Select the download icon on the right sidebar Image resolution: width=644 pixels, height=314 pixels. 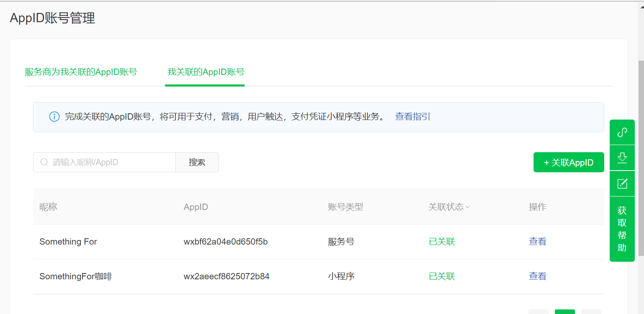622,158
